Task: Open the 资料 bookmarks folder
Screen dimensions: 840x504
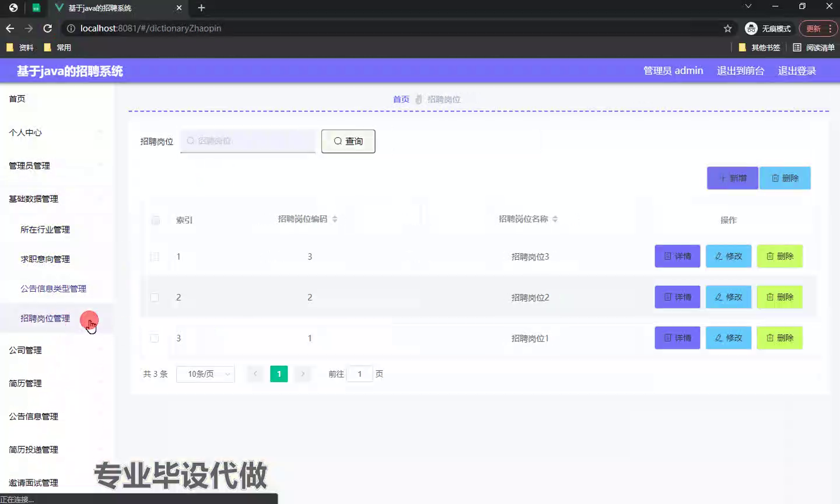Action: [20, 47]
